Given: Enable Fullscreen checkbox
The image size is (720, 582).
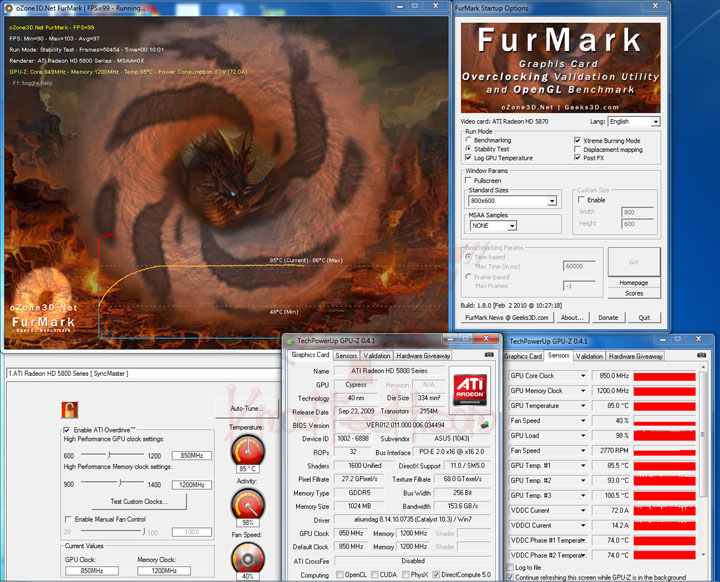Looking at the screenshot, I should coord(468,180).
